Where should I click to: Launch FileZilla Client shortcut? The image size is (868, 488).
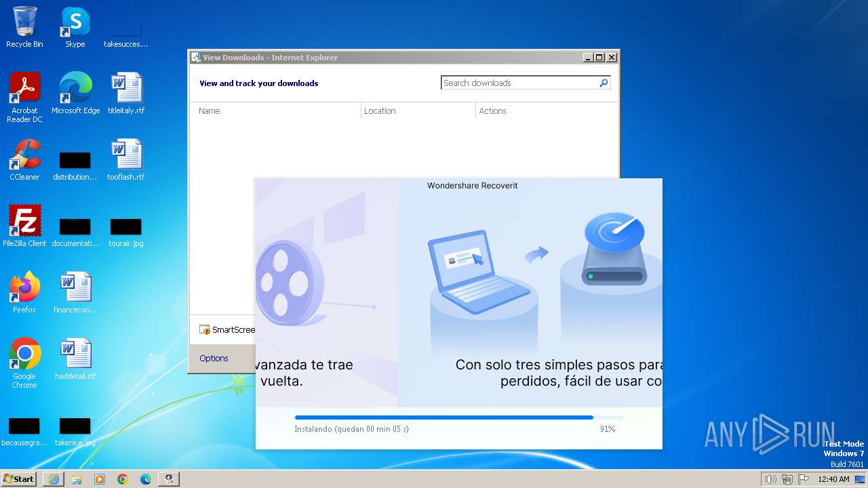click(x=24, y=226)
